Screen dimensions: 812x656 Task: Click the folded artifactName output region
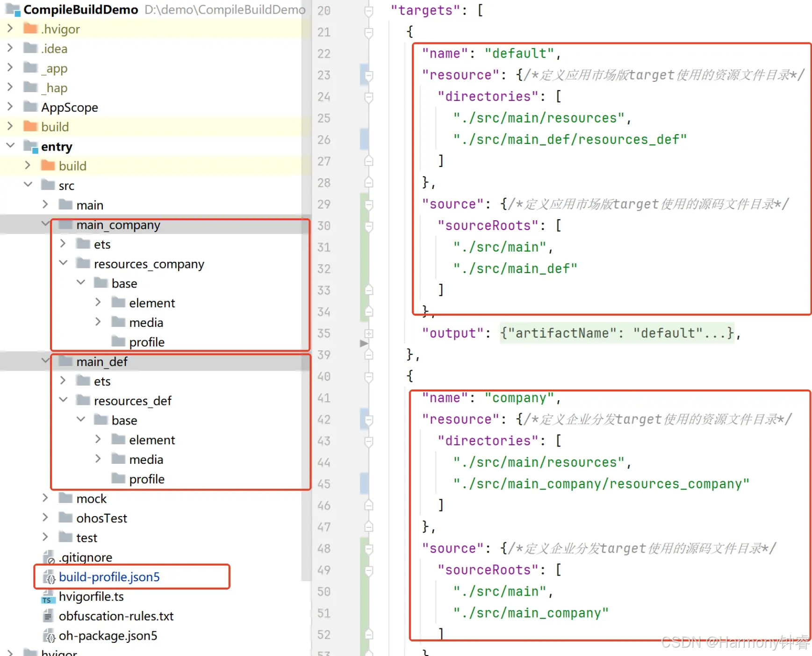[617, 333]
